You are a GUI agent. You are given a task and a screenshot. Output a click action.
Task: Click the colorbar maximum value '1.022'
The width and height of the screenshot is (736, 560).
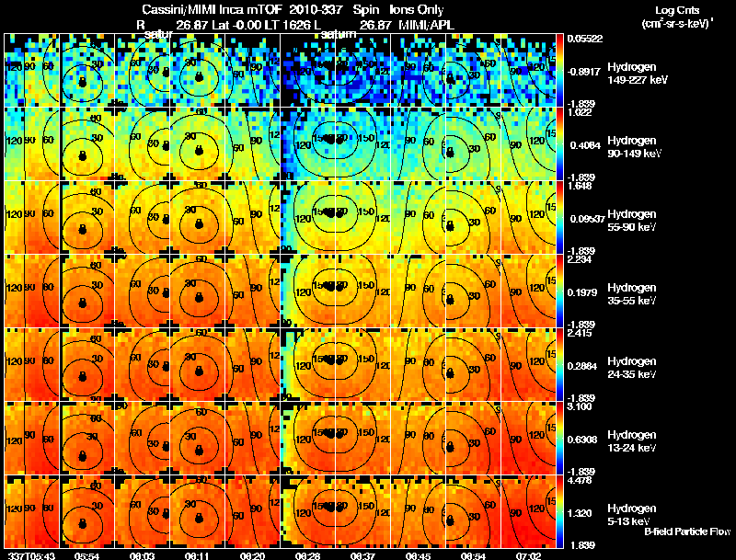coord(580,112)
